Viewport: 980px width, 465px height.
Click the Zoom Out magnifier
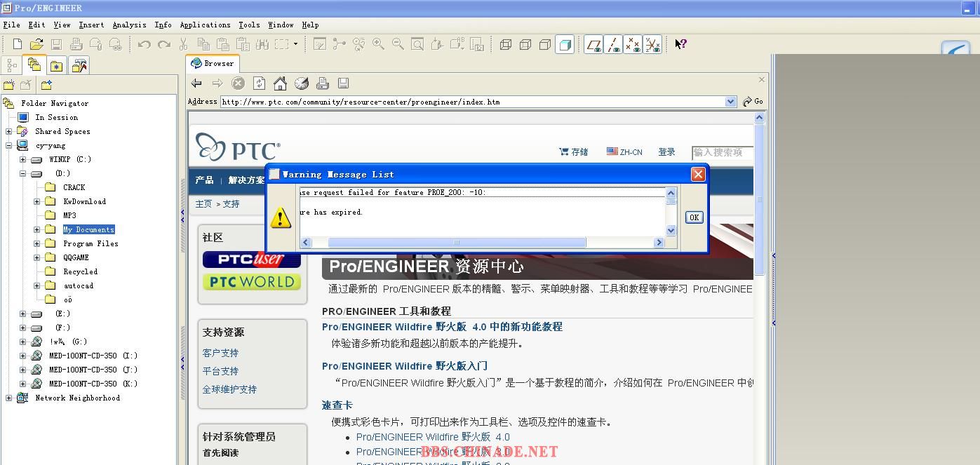coord(398,44)
